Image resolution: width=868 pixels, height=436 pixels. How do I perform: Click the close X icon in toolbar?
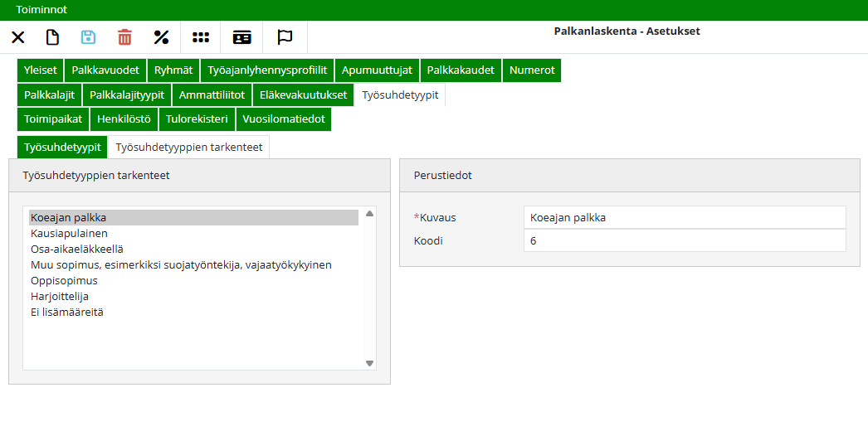(x=17, y=37)
